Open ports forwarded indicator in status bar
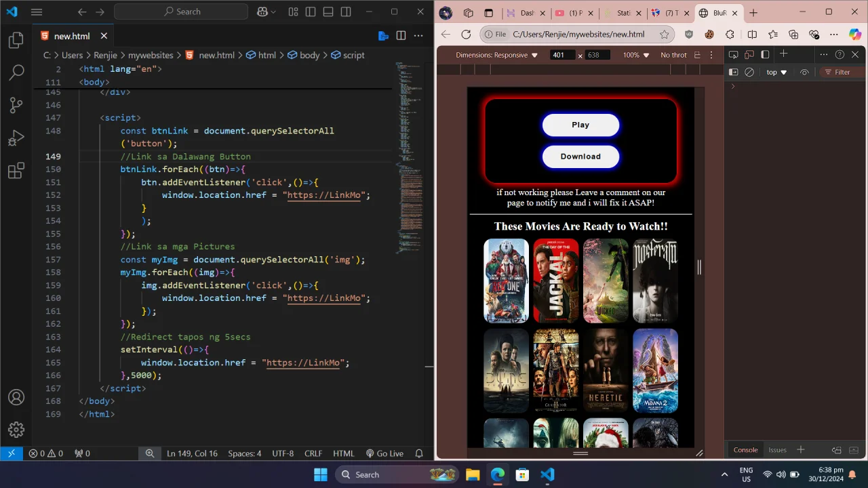This screenshot has width=868, height=488. coord(82,453)
